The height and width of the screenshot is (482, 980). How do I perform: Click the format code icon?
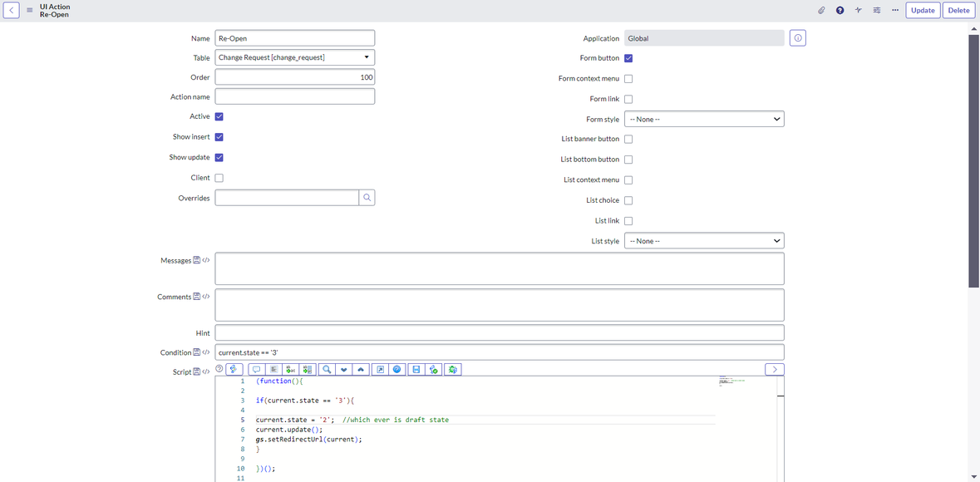click(x=273, y=370)
